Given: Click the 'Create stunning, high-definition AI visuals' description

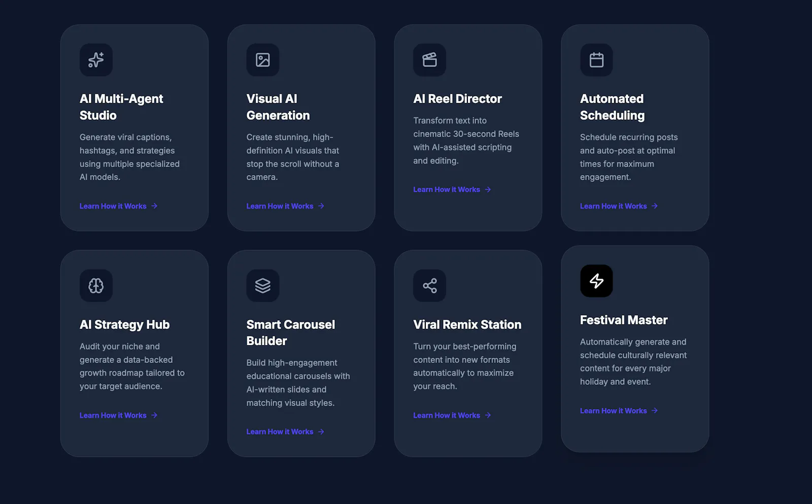Looking at the screenshot, I should click(293, 157).
